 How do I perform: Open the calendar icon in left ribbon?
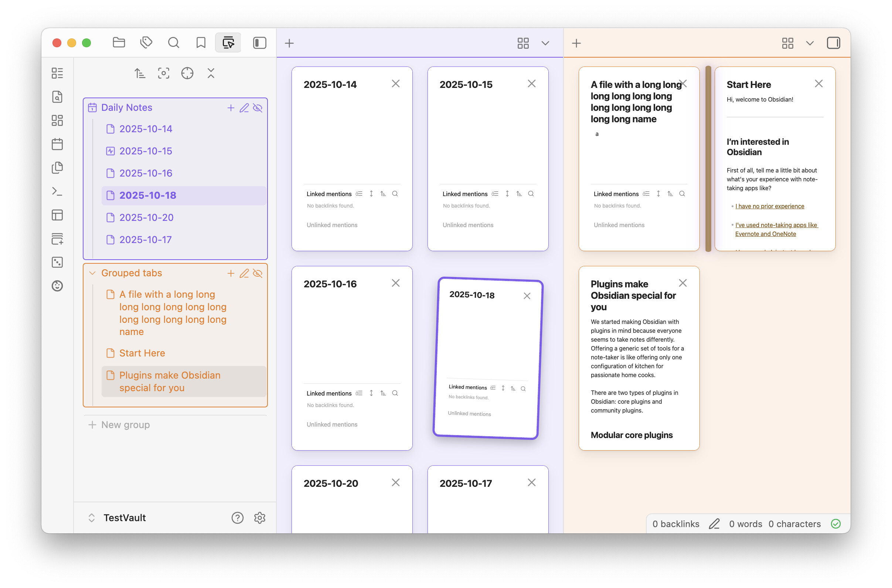pyautogui.click(x=57, y=144)
